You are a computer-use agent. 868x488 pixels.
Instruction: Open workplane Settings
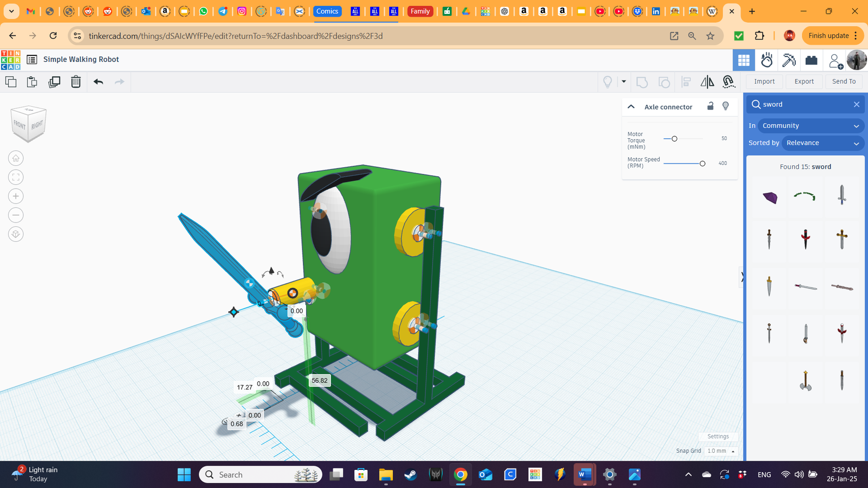click(x=718, y=437)
